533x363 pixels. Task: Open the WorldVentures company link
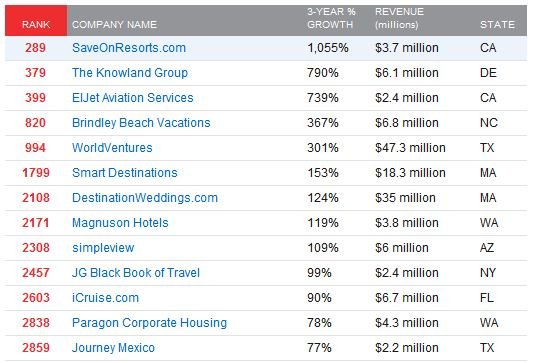pyautogui.click(x=112, y=148)
